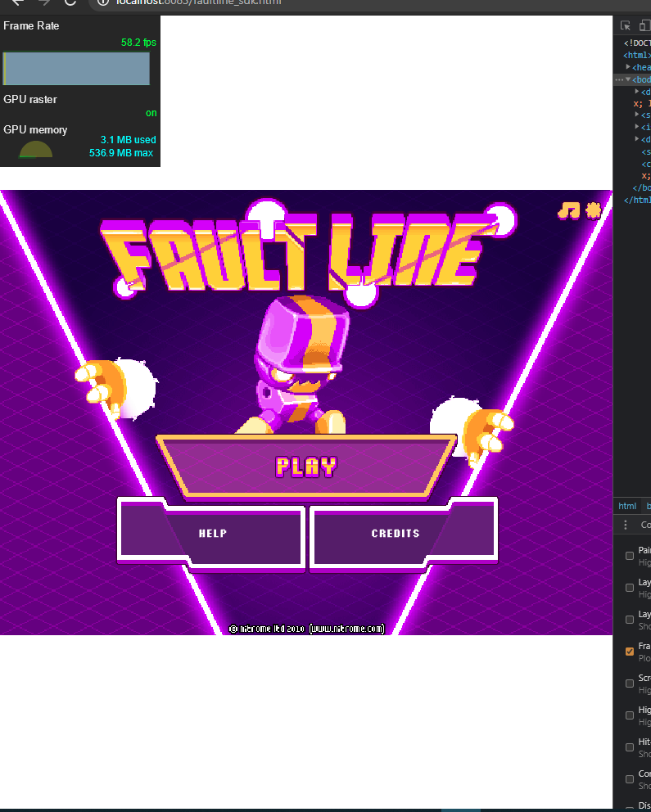
Task: Click the frame rate graph in overlay
Action: point(76,69)
